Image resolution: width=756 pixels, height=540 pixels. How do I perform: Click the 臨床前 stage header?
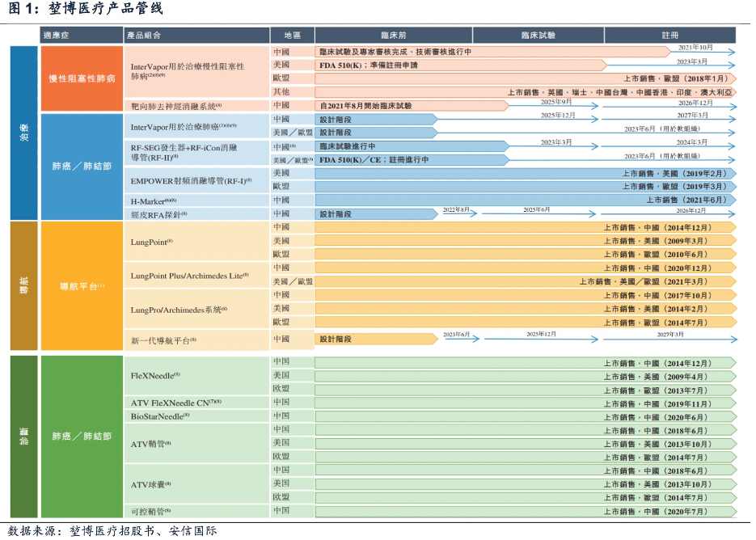[x=394, y=36]
